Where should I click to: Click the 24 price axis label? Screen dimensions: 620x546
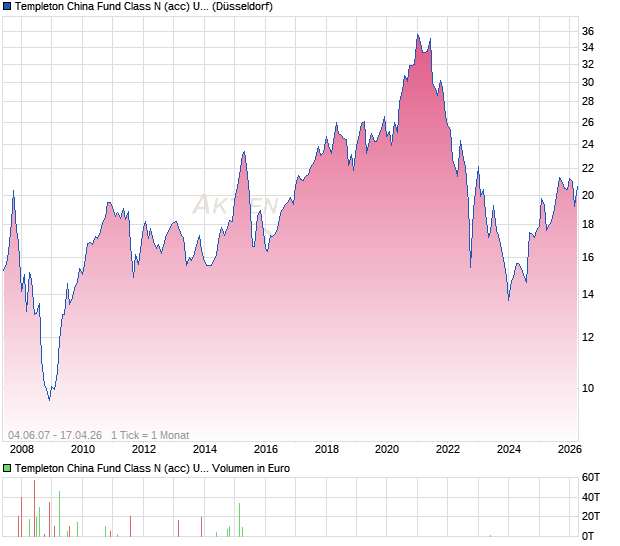588,144
